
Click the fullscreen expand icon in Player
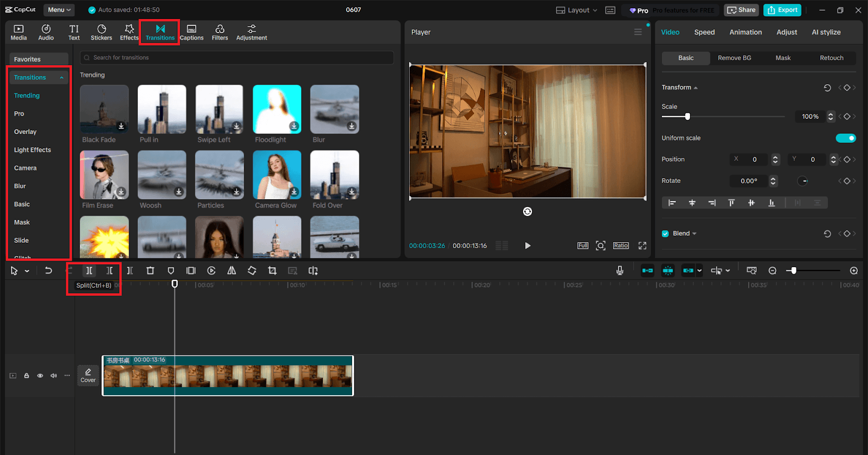(x=642, y=245)
